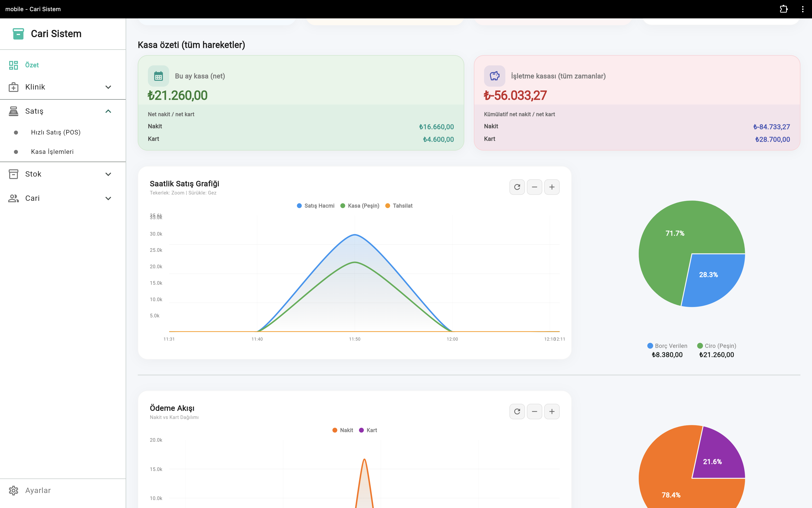Reset zoom on Ödeme Akışı chart
Viewport: 812px width, 508px height.
pyautogui.click(x=517, y=411)
